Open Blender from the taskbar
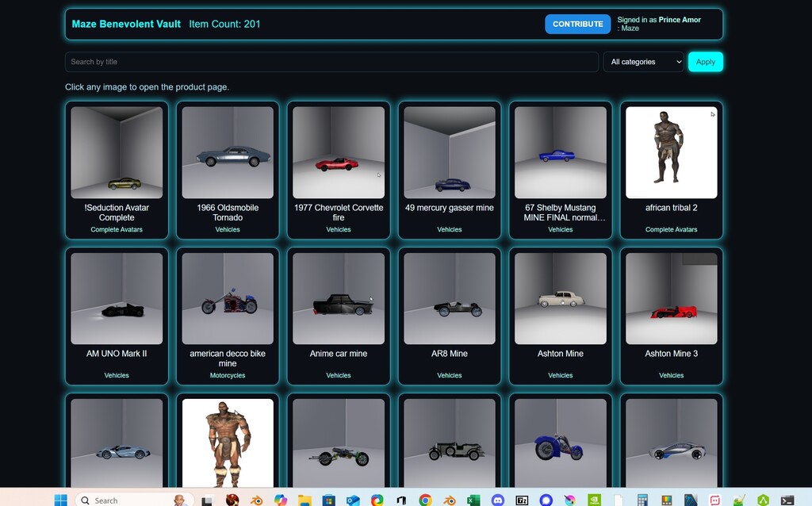The height and width of the screenshot is (506, 812). coord(257,500)
